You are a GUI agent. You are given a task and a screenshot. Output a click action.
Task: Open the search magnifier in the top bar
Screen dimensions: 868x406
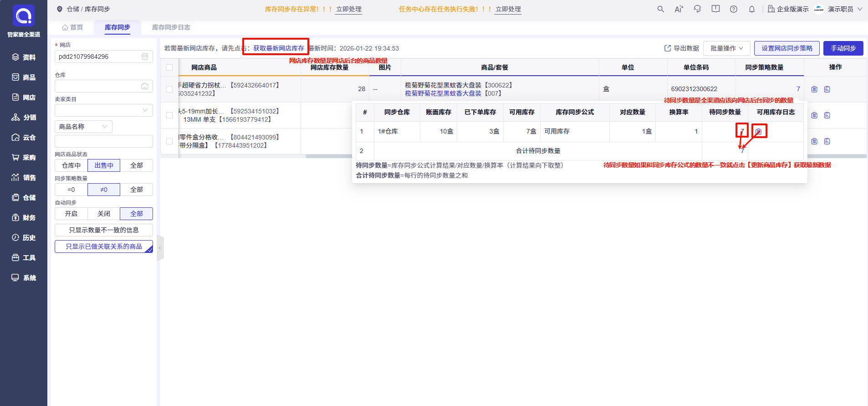point(660,9)
